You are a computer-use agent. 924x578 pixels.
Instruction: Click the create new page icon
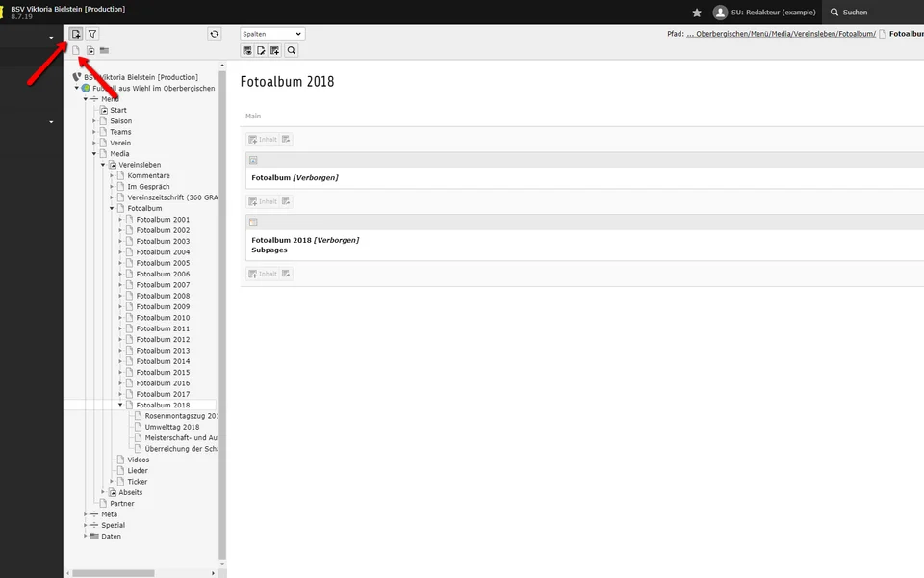pos(76,34)
